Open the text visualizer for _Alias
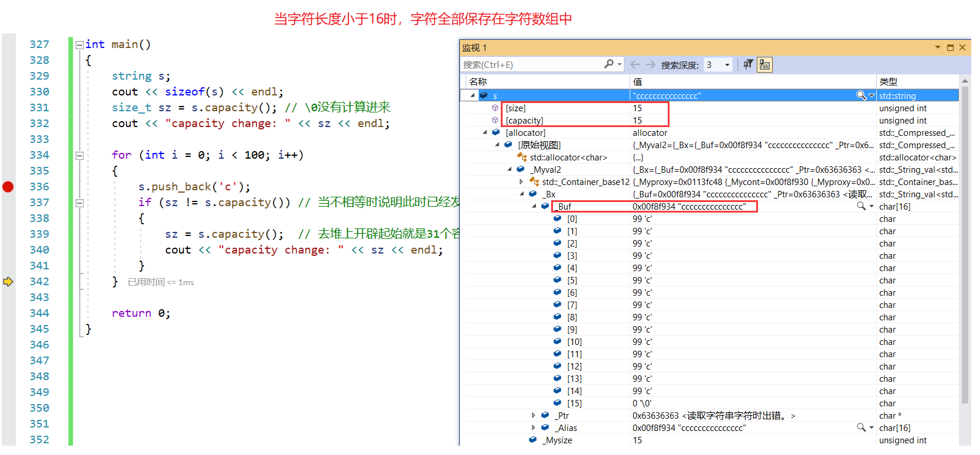The image size is (980, 455). pos(861,427)
